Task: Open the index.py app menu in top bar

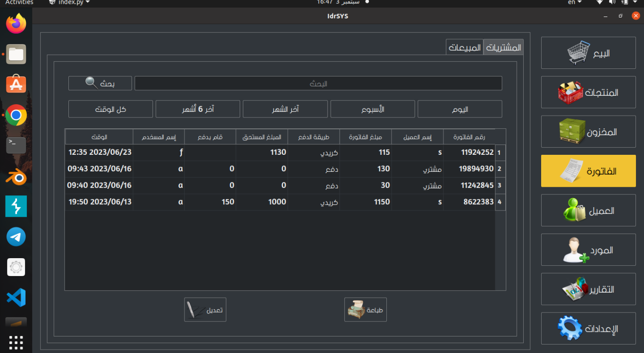Action: 69,2
